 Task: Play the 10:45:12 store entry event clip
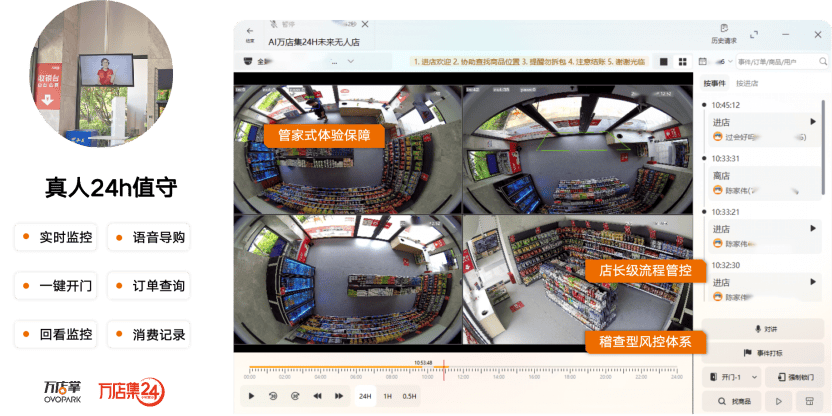[x=812, y=121]
